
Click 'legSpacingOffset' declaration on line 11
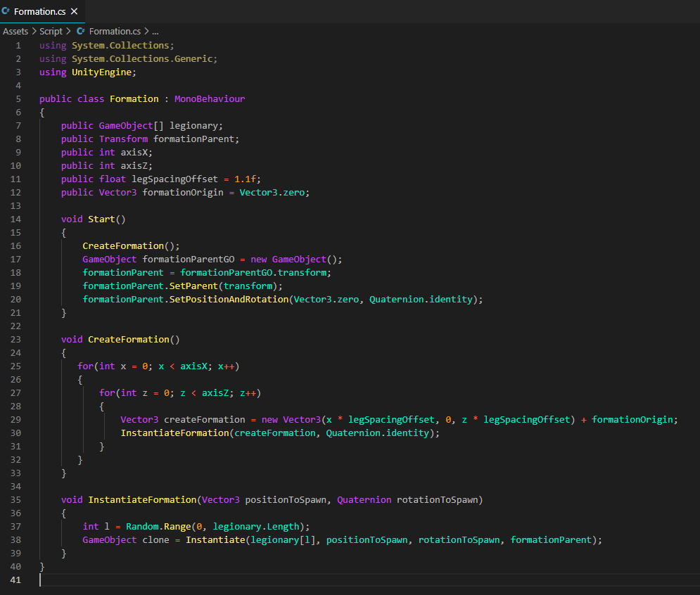point(174,179)
